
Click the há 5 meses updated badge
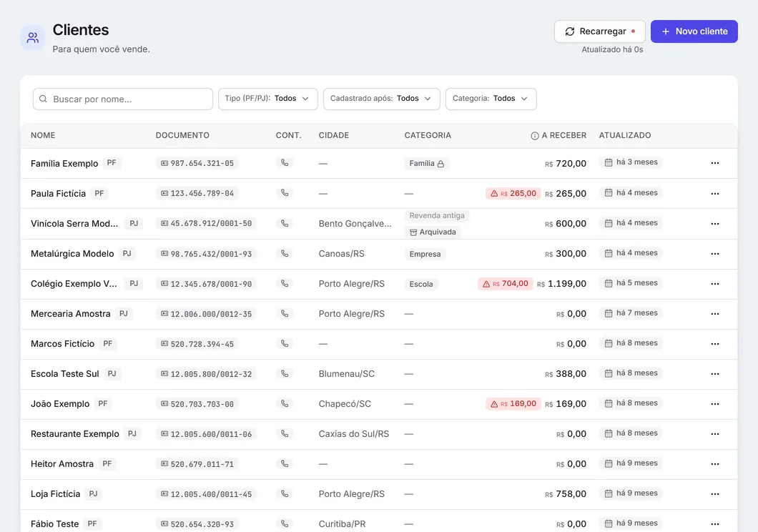click(x=631, y=283)
